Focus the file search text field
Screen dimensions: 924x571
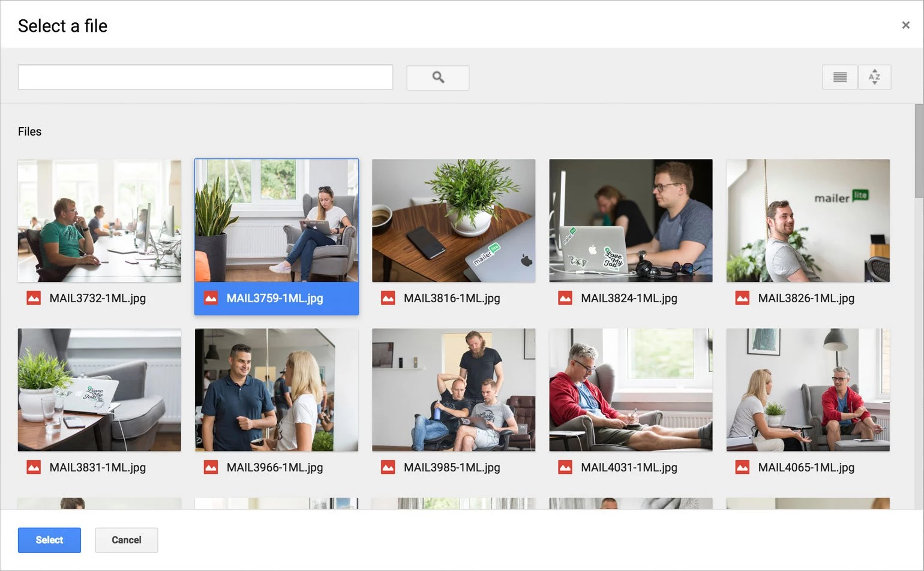pos(205,77)
